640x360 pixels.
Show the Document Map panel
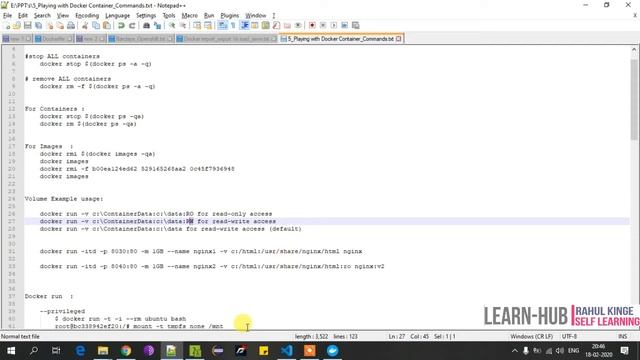(266, 25)
